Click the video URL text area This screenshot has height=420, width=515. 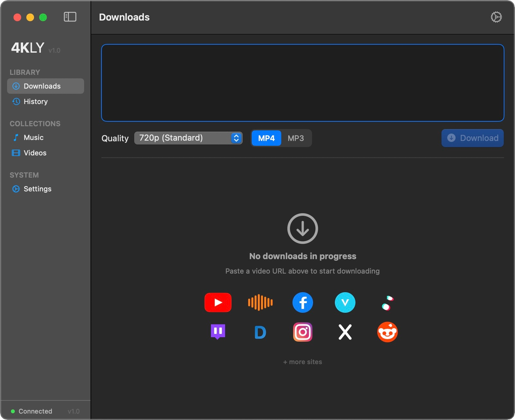coord(303,83)
